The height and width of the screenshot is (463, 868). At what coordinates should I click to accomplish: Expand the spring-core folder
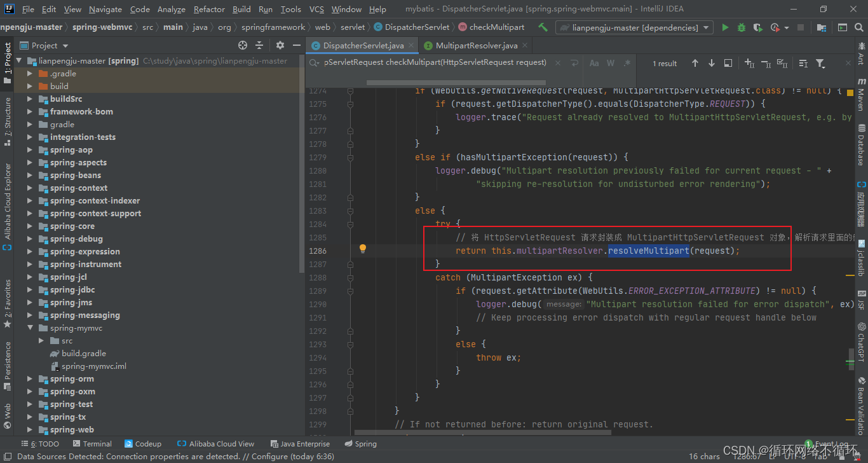pyautogui.click(x=29, y=226)
